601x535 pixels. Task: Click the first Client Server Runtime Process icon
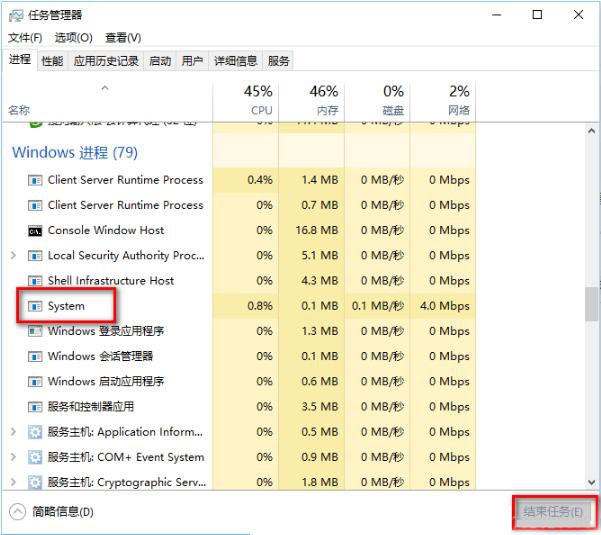click(35, 180)
